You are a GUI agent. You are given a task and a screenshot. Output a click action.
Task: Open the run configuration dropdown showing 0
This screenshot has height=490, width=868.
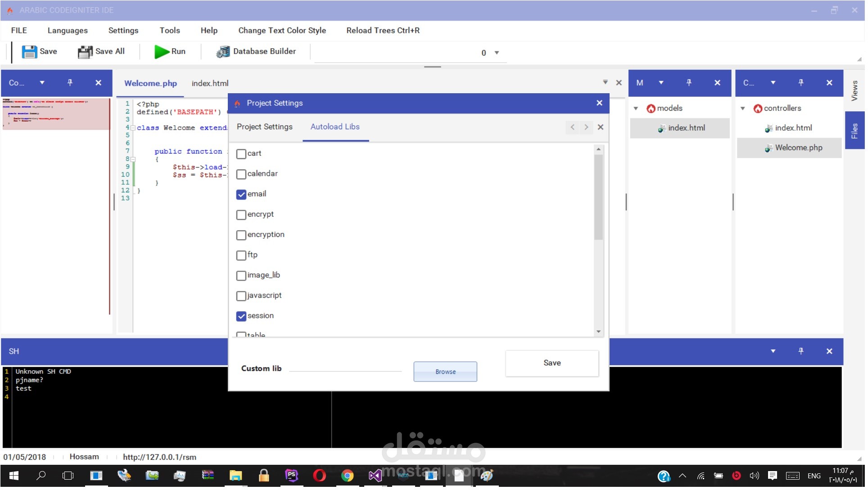(496, 53)
